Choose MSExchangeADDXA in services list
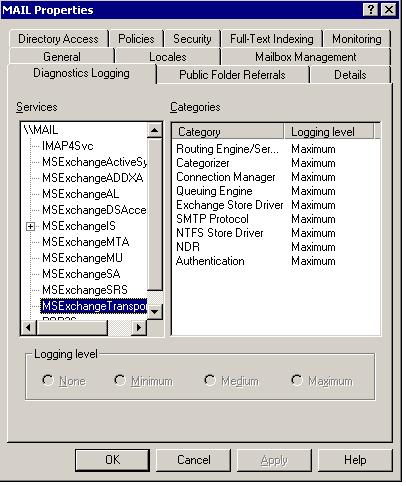The height and width of the screenshot is (486, 406). click(x=93, y=178)
